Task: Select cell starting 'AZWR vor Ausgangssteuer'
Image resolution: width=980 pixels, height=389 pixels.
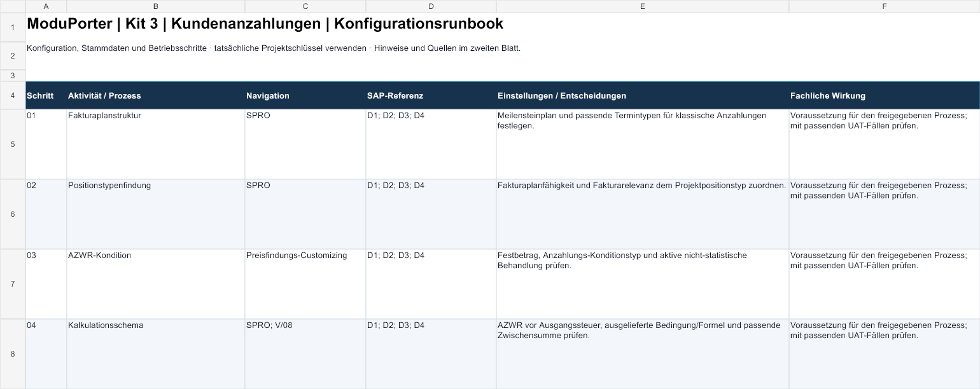Action: coord(643,354)
